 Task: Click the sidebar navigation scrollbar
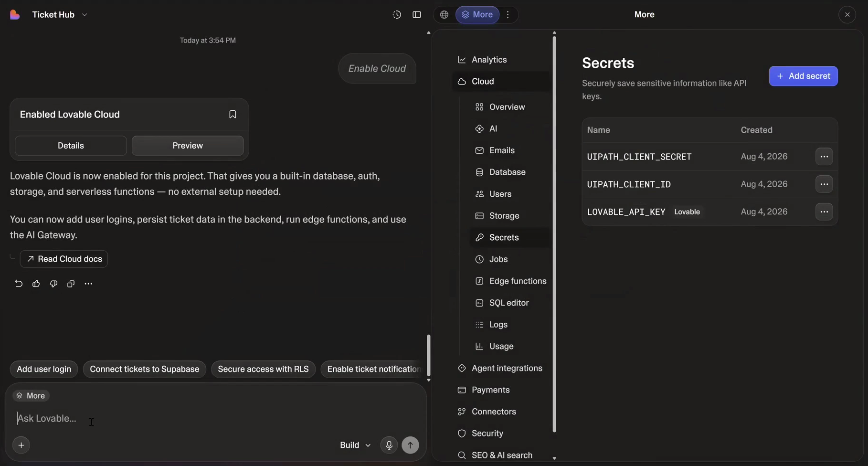click(554, 234)
